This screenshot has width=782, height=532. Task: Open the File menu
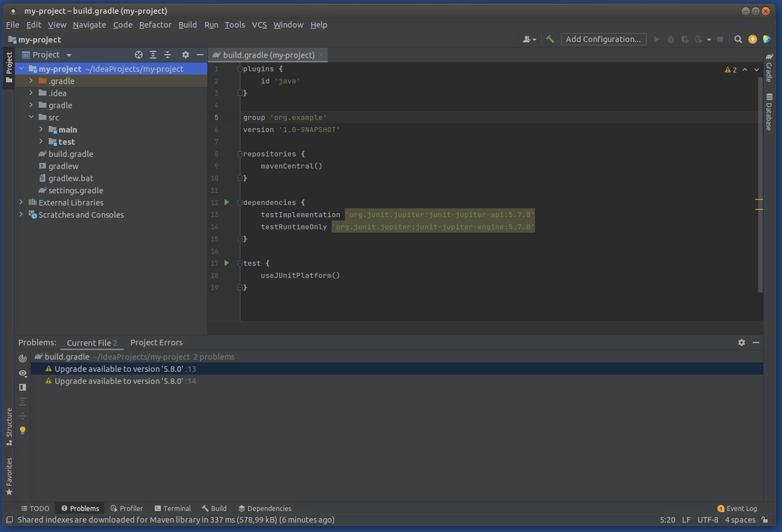(13, 25)
